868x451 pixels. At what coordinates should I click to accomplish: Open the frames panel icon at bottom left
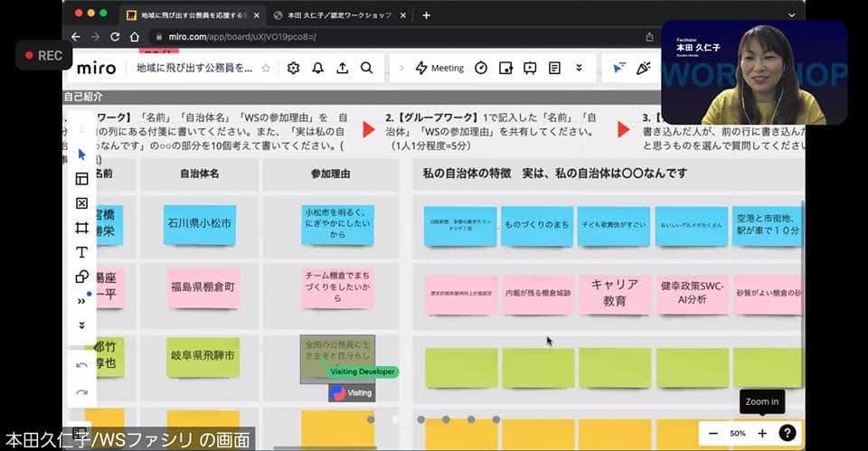pyautogui.click(x=80, y=432)
